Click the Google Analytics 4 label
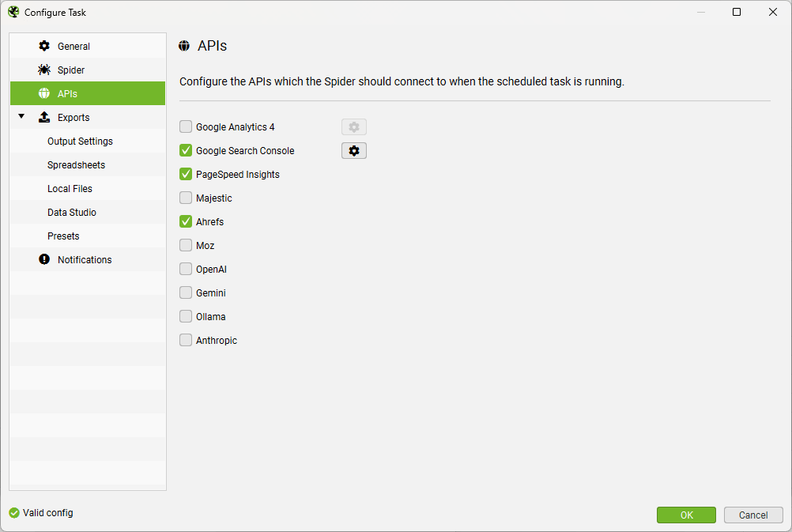This screenshot has width=792, height=532. point(236,126)
